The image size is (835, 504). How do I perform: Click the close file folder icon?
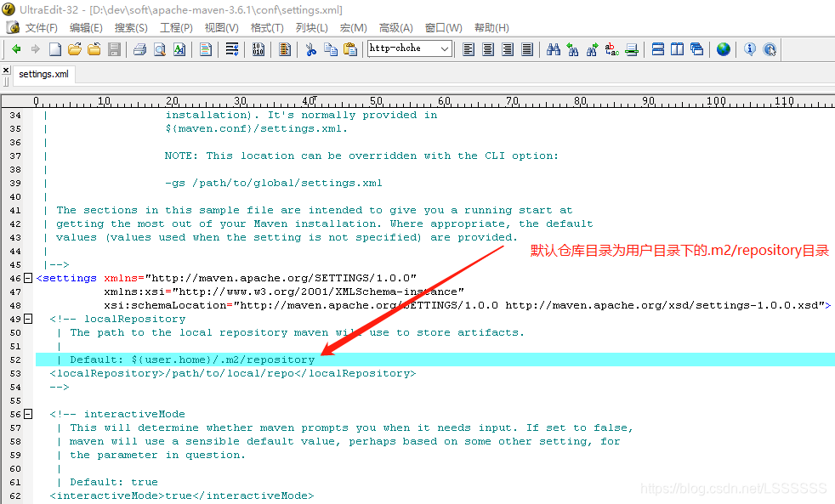[94, 49]
